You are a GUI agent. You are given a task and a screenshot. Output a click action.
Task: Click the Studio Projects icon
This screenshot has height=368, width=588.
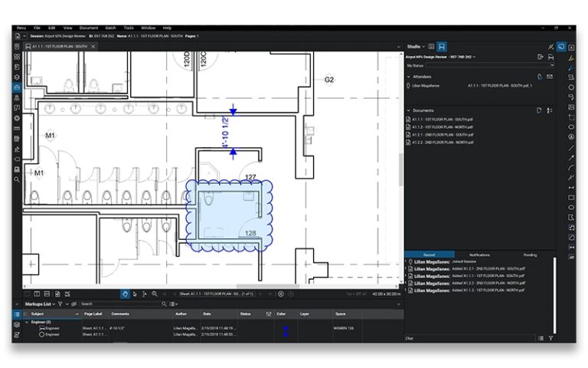tap(431, 47)
